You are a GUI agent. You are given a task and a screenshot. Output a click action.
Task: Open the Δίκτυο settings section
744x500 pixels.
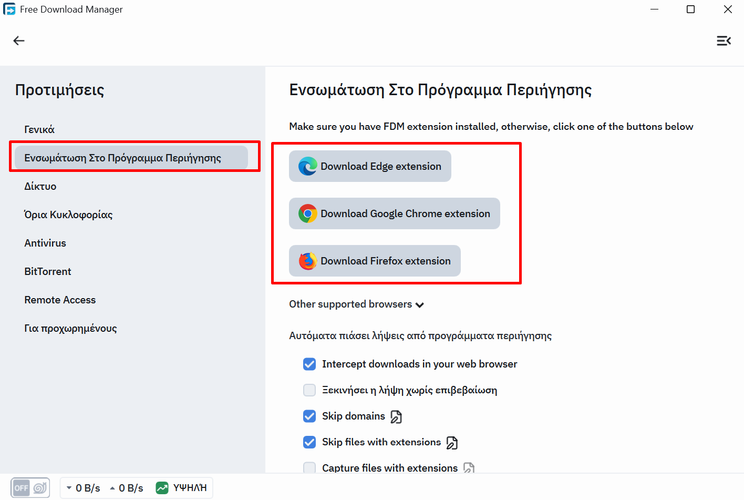coord(40,186)
